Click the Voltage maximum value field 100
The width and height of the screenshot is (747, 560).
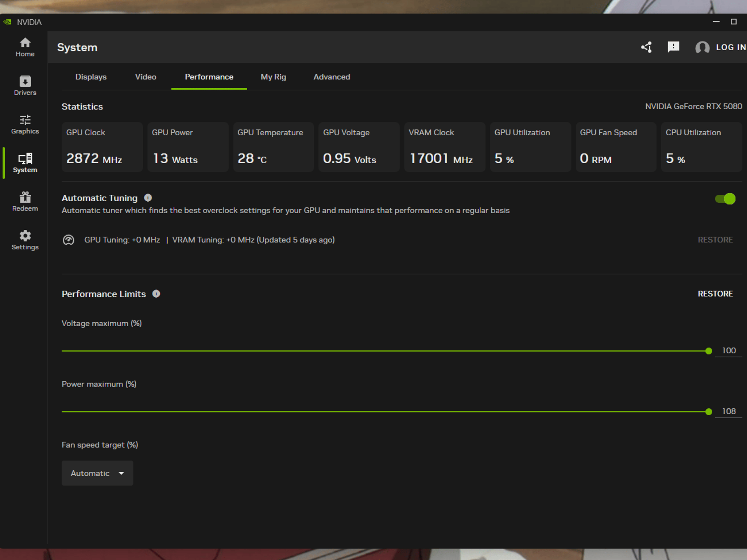coord(728,351)
